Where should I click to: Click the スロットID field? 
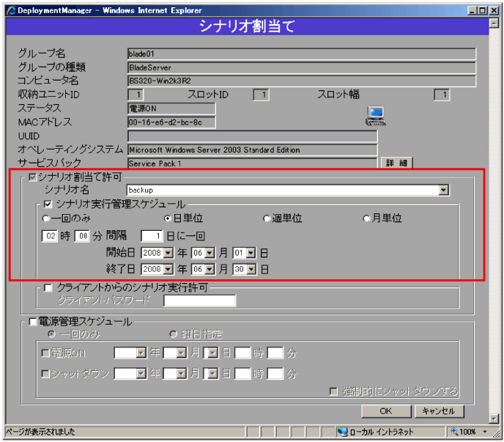point(261,95)
